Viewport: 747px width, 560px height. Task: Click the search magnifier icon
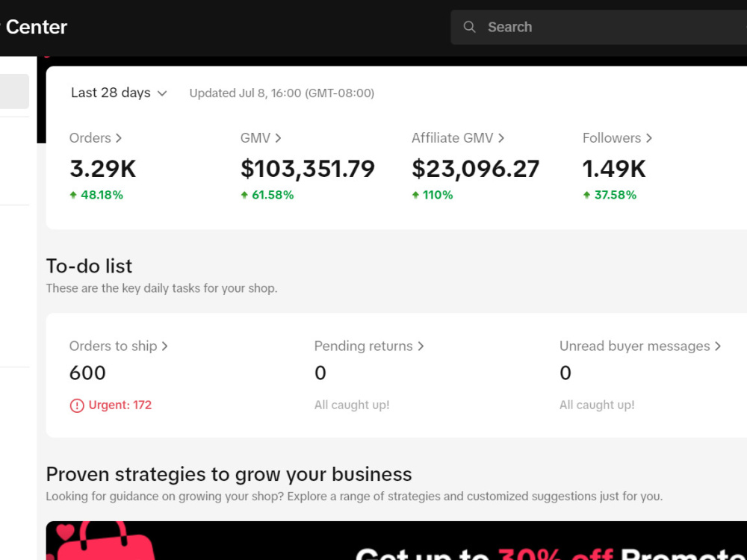469,27
